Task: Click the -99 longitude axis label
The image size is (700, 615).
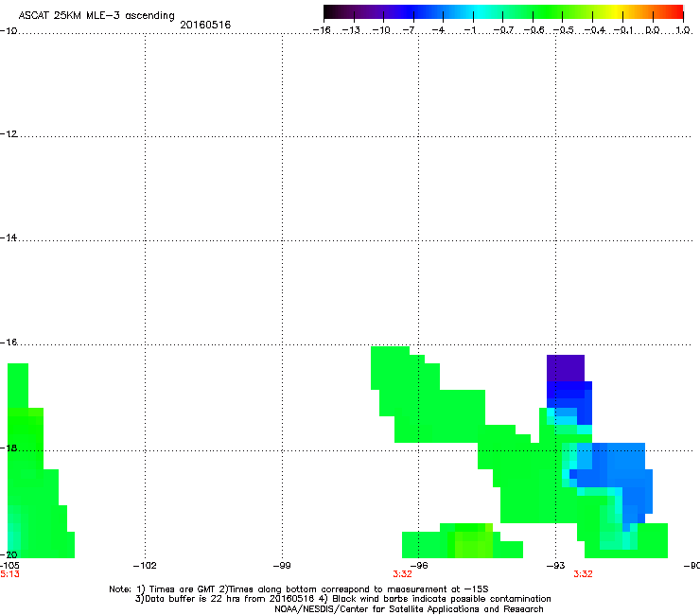Action: (x=282, y=566)
